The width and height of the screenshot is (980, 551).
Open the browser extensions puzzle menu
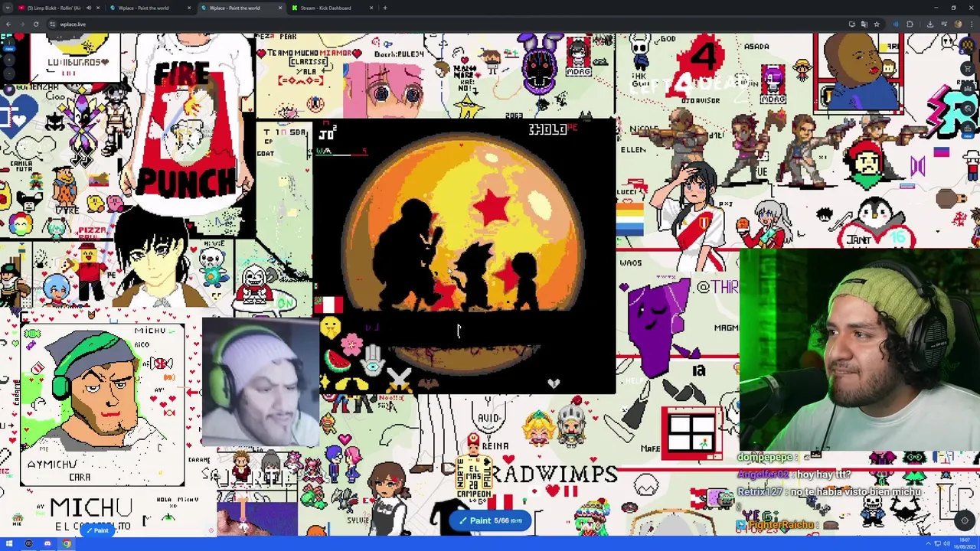coord(910,24)
